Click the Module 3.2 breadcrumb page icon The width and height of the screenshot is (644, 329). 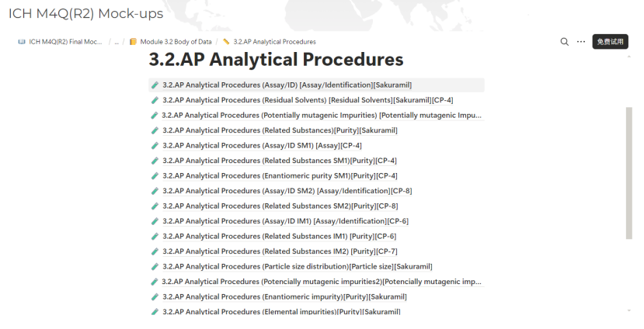tap(134, 42)
